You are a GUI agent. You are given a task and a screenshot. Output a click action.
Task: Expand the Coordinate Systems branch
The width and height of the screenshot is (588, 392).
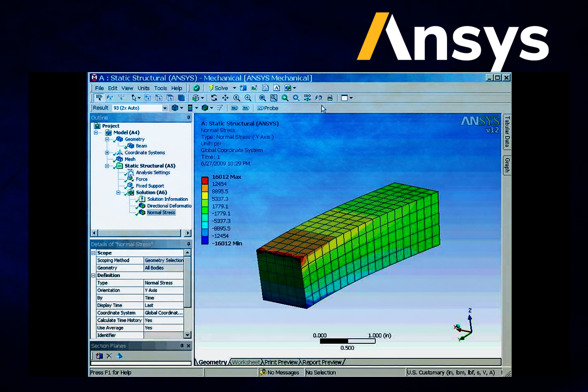[x=107, y=153]
